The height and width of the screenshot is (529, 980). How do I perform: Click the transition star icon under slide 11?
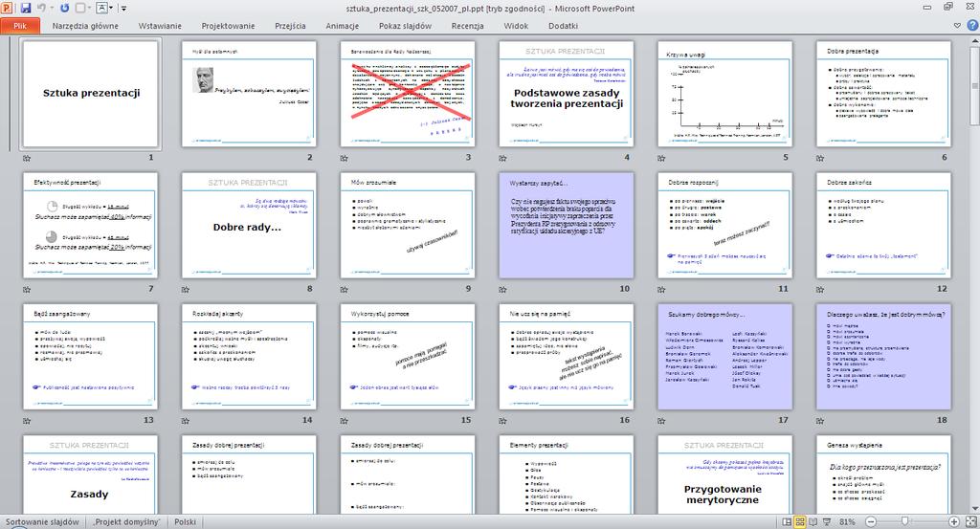[661, 289]
